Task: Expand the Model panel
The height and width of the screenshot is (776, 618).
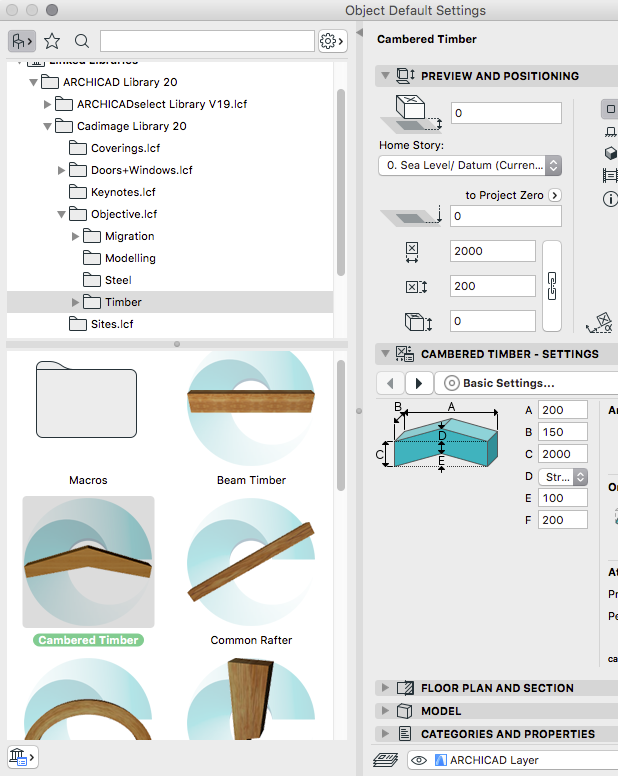Action: point(385,711)
